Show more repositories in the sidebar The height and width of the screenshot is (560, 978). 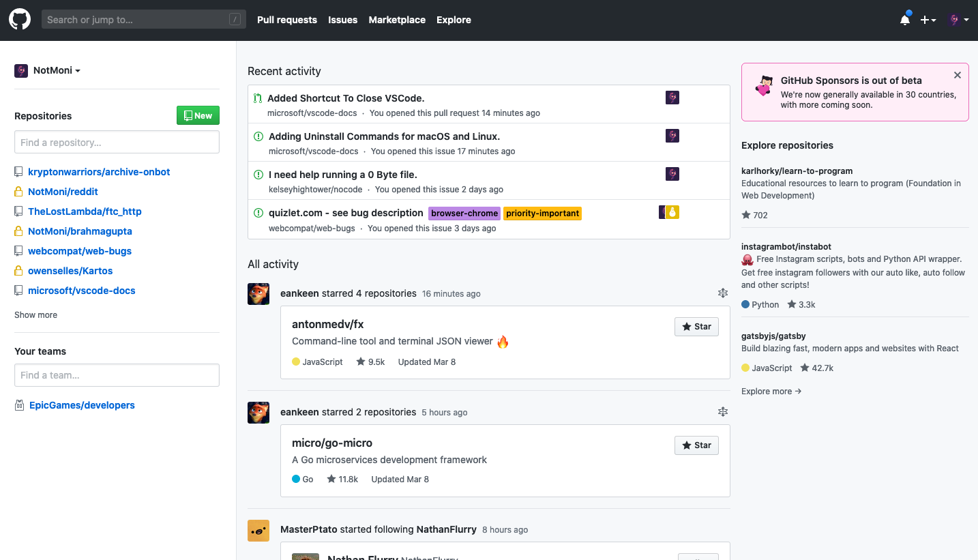pos(35,314)
